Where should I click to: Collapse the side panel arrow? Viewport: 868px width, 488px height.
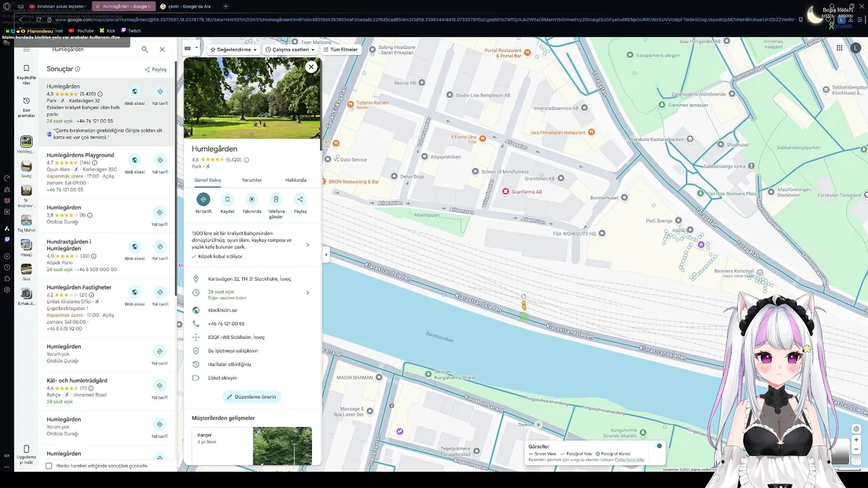[x=326, y=255]
